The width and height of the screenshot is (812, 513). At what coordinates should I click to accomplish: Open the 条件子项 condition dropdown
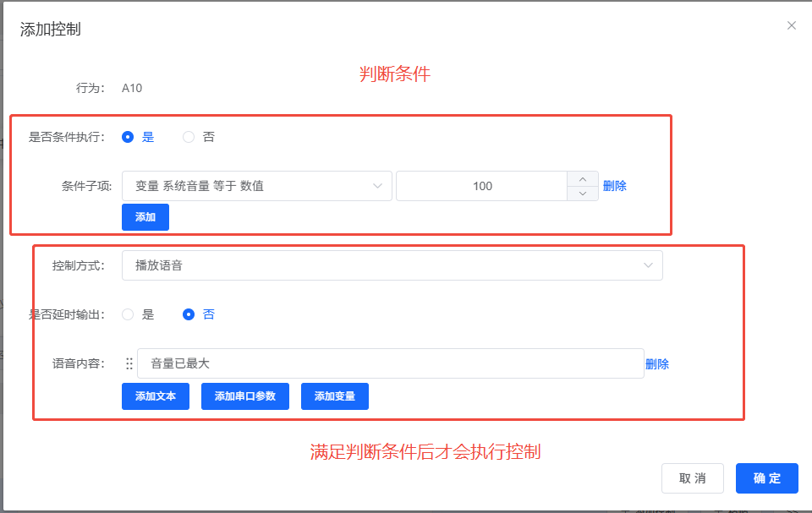tap(256, 185)
